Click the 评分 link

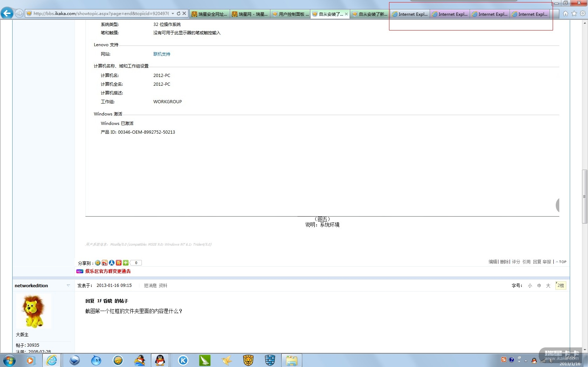pyautogui.click(x=516, y=262)
